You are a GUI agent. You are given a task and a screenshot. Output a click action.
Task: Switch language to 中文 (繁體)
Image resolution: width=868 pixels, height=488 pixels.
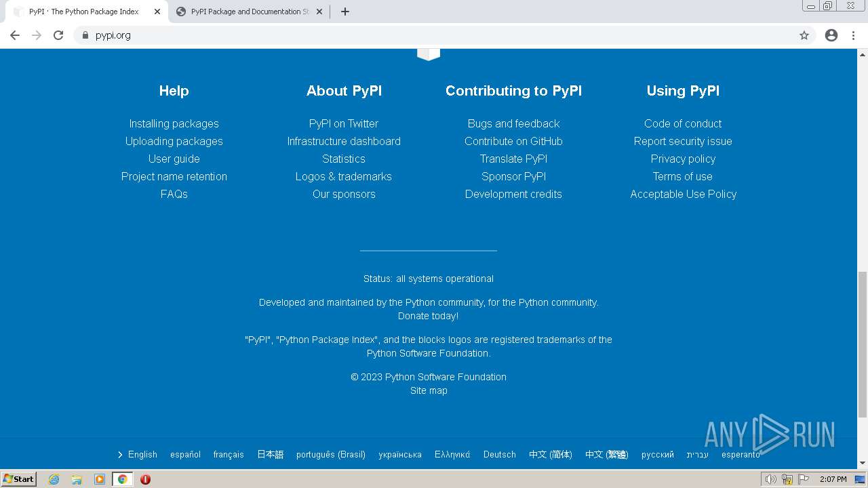[607, 454]
